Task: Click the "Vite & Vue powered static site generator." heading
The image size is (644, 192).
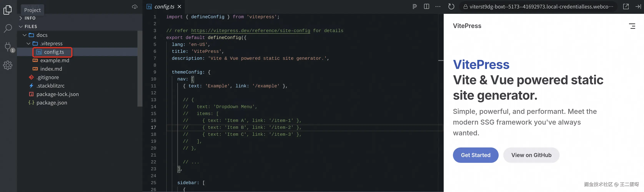Action: point(528,88)
